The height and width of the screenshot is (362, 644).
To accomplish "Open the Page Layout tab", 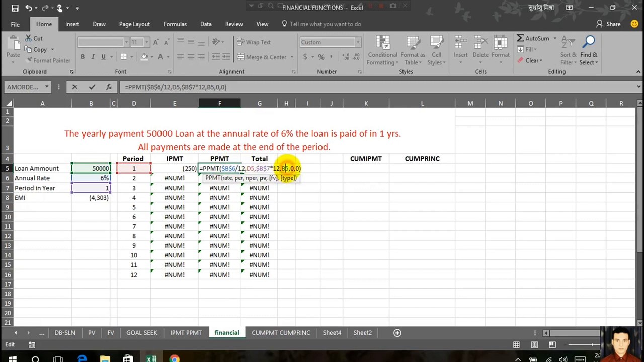I will coord(134,24).
